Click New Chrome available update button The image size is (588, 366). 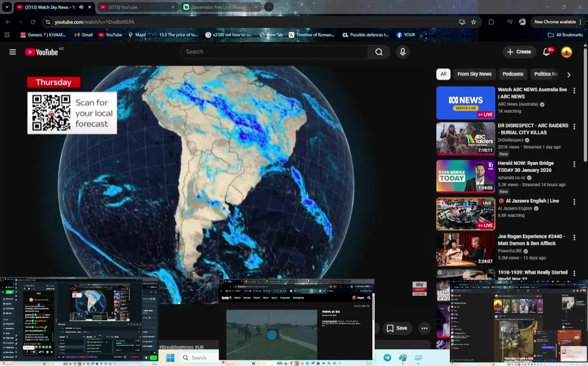554,22
